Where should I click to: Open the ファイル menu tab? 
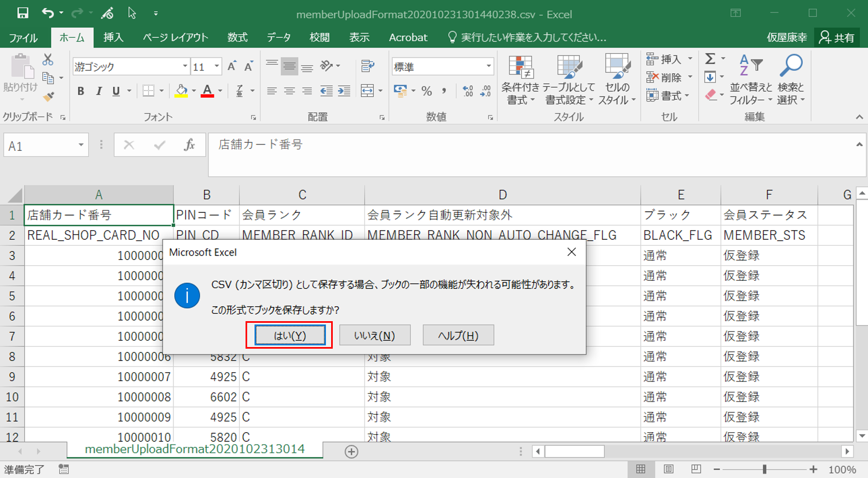[23, 37]
